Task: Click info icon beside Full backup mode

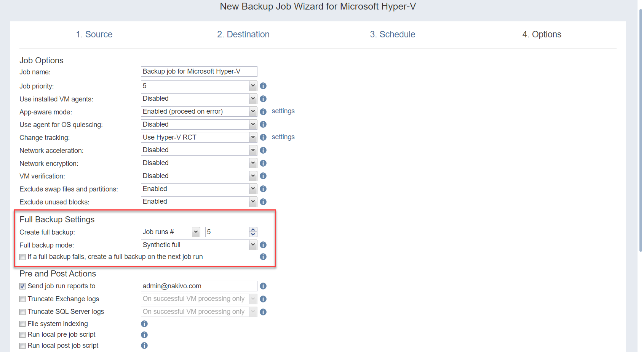Action: tap(263, 245)
